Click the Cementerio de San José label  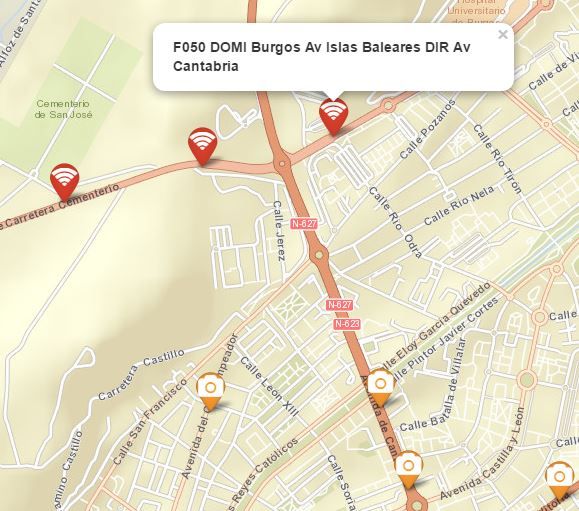coord(64,109)
